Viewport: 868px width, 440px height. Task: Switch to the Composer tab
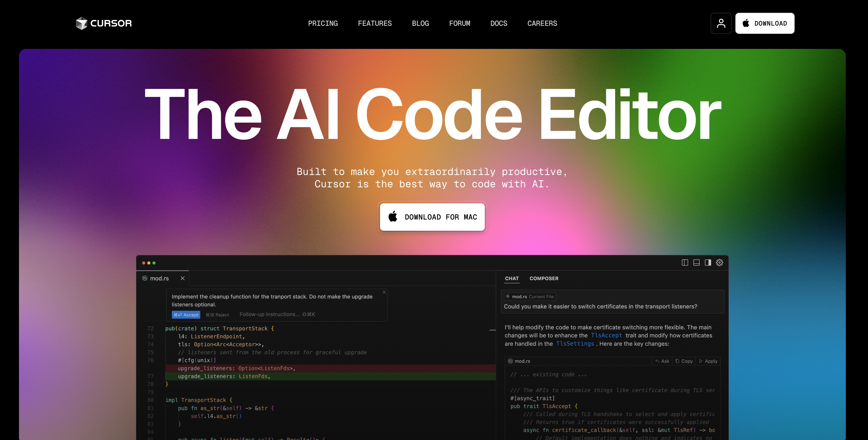tap(544, 278)
